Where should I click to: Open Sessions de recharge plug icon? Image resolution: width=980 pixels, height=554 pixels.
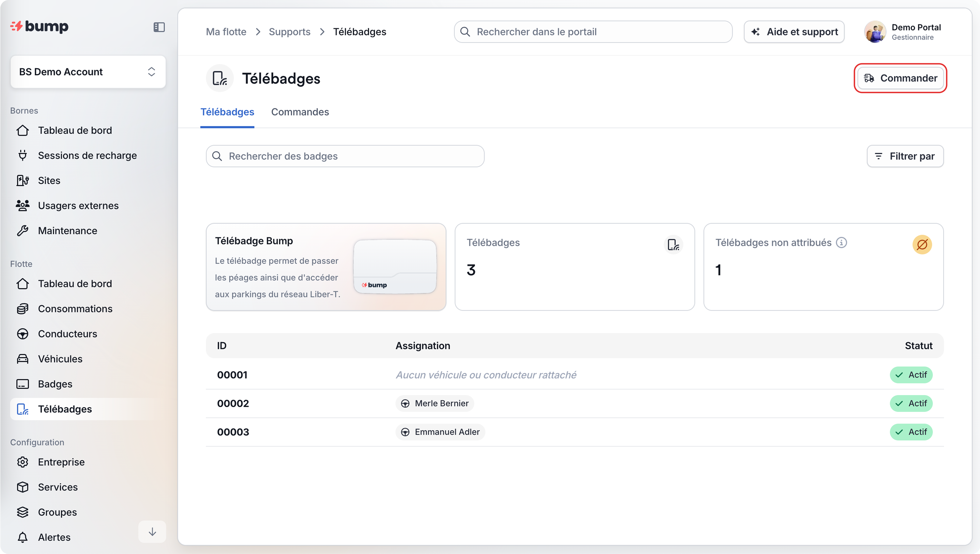(23, 156)
